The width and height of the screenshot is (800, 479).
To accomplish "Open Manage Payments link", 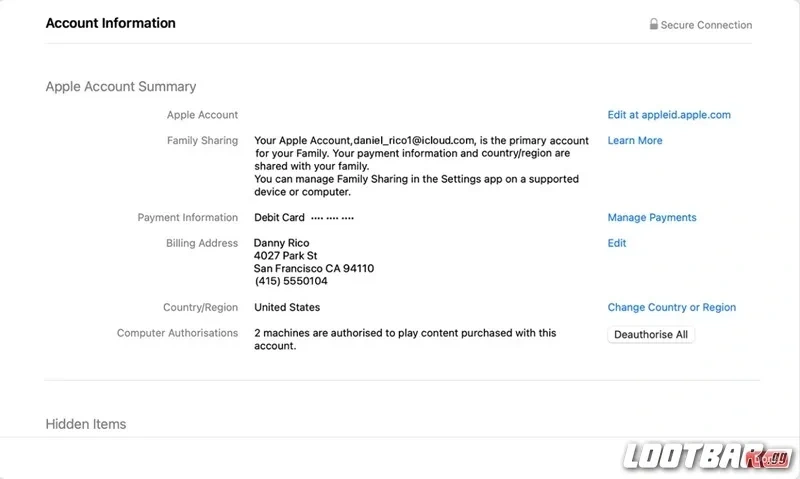I will [652, 217].
